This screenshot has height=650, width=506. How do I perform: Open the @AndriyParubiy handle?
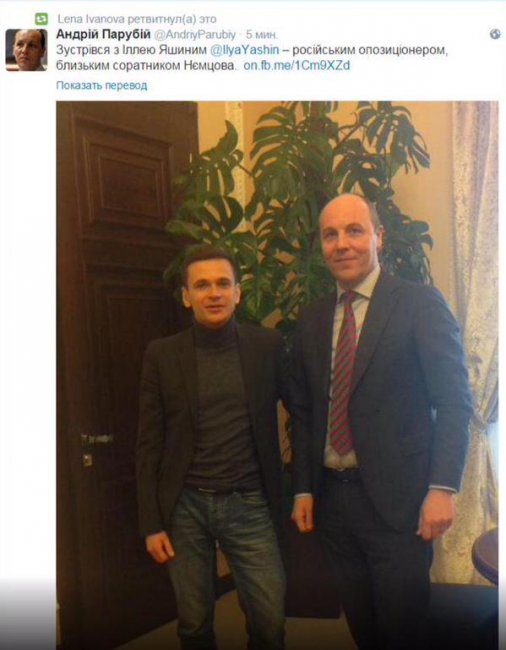[x=195, y=34]
